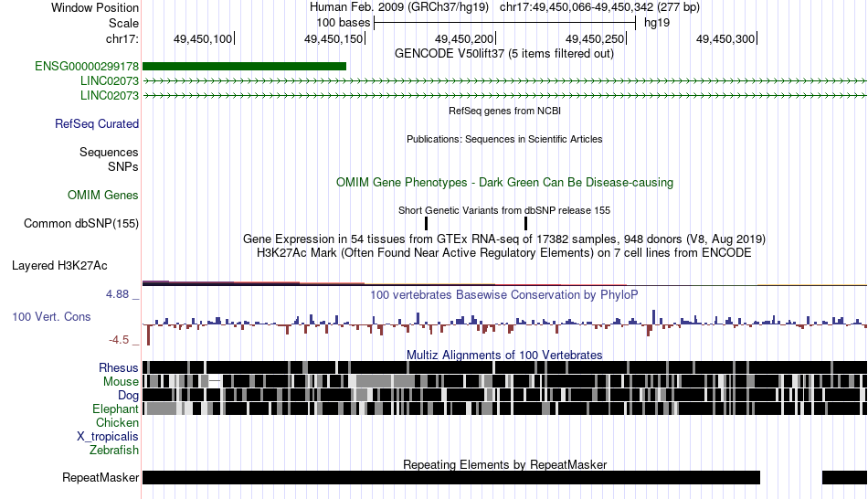This screenshot has height=499, width=868.
Task: Click the Layered H3K27Ac track label
Action: coord(59,265)
